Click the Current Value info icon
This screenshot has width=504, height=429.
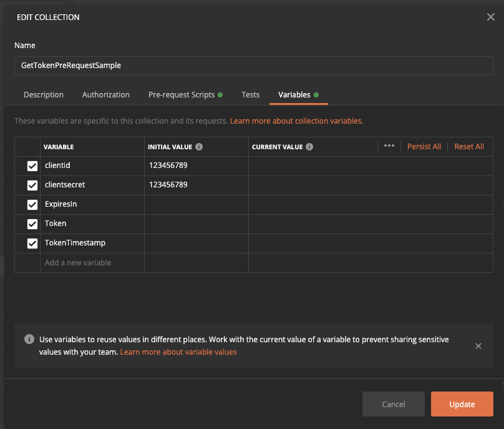click(x=309, y=147)
